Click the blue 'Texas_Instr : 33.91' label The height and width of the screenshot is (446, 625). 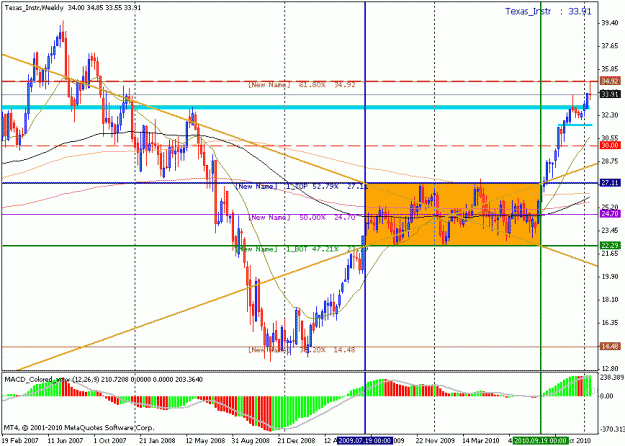coord(548,11)
